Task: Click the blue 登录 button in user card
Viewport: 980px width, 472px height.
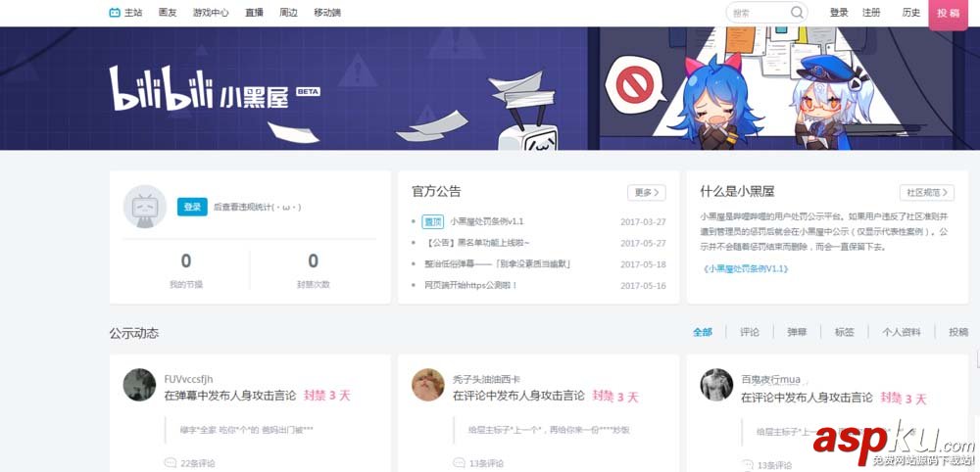Action: [192, 207]
